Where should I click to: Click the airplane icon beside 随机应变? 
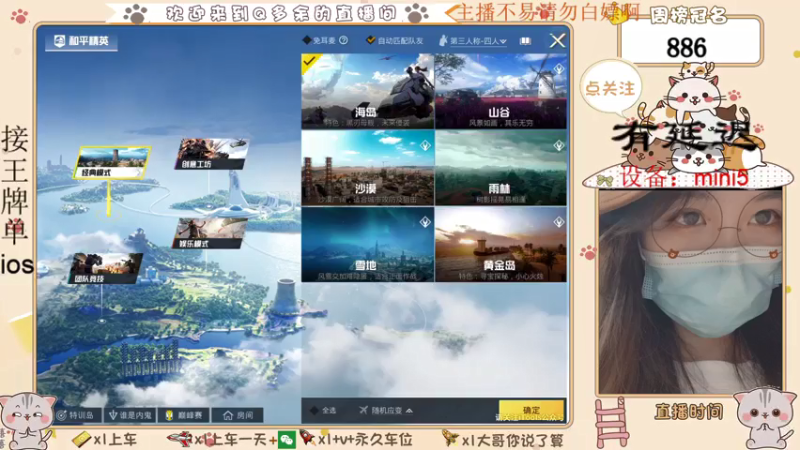[x=363, y=410]
